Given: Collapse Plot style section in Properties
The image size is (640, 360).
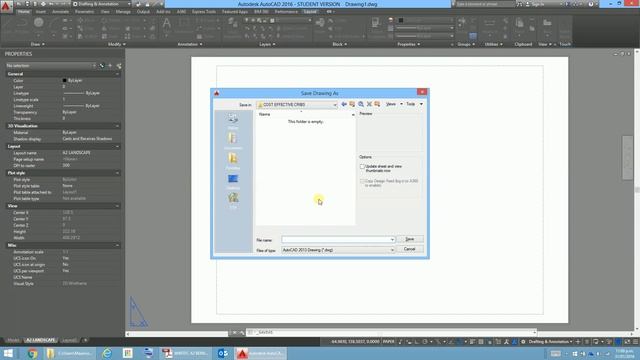Looking at the screenshot, I should pyautogui.click(x=118, y=173).
